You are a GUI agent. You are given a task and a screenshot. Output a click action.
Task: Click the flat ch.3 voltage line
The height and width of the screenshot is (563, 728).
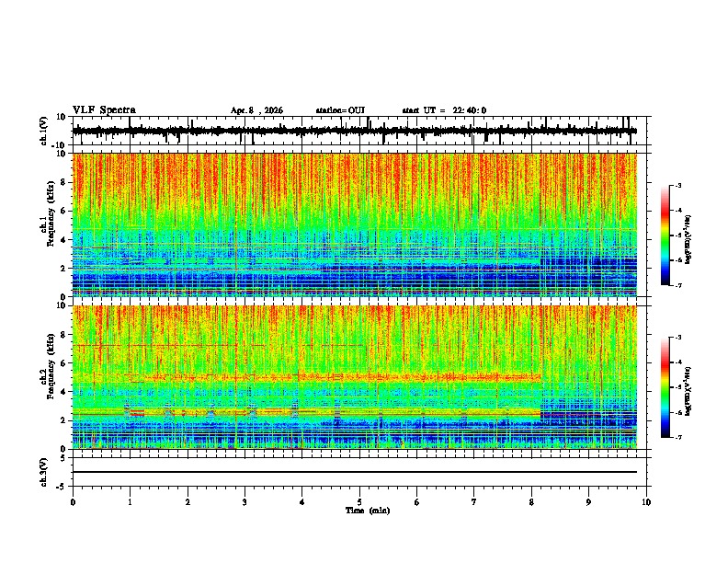355,472
